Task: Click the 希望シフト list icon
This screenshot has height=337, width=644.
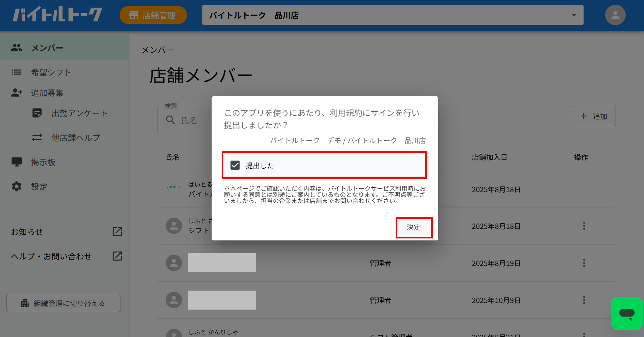Action: pyautogui.click(x=16, y=72)
